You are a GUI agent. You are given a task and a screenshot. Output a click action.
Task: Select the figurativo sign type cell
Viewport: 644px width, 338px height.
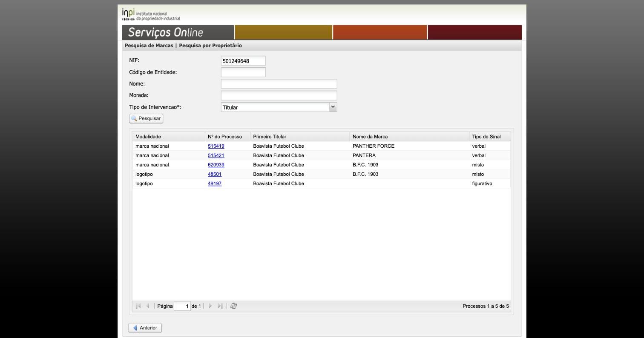point(489,183)
